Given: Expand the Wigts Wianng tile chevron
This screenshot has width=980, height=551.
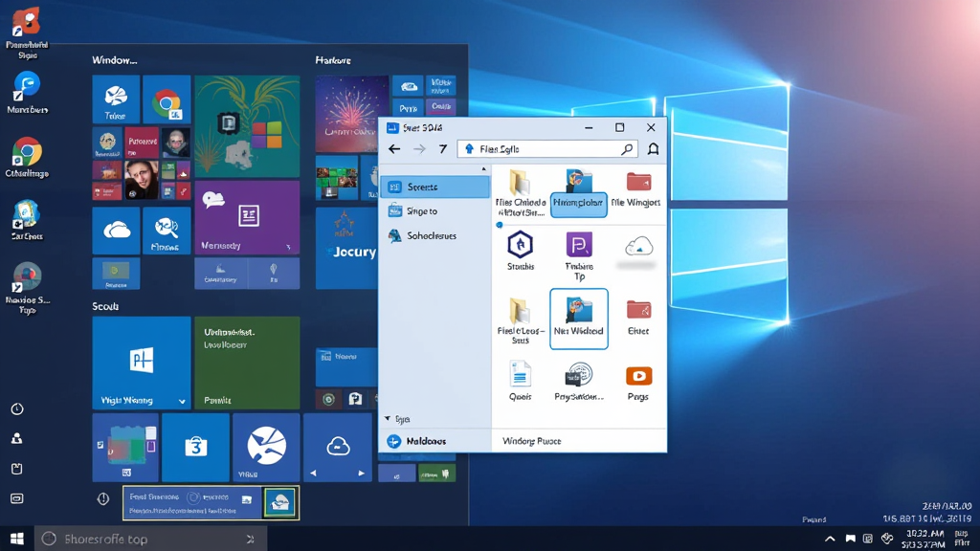Looking at the screenshot, I should 182,401.
